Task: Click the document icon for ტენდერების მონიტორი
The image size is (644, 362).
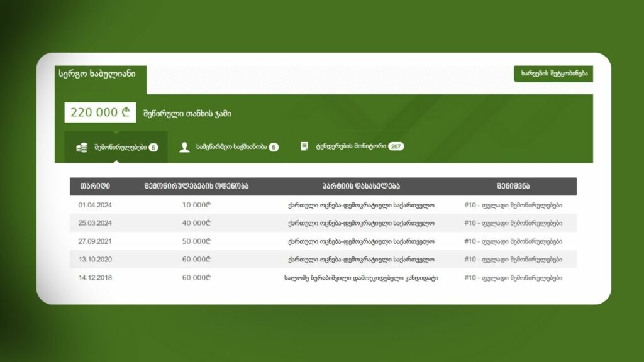Action: click(304, 146)
